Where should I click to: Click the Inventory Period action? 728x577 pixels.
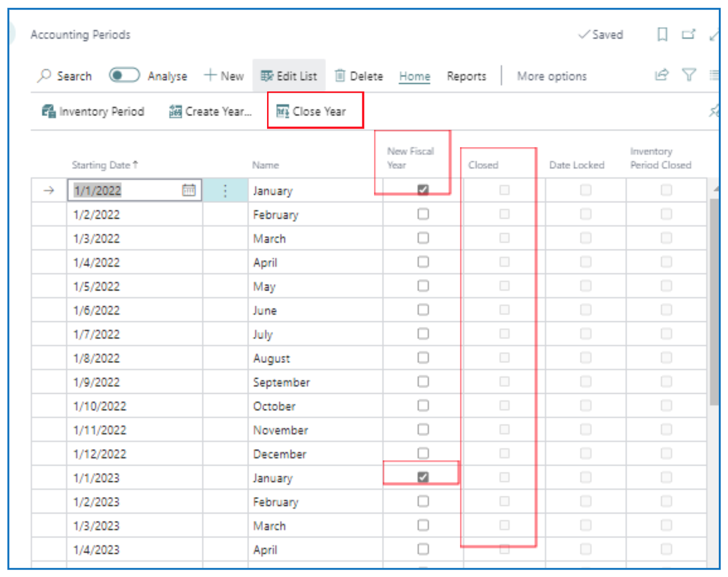[93, 112]
